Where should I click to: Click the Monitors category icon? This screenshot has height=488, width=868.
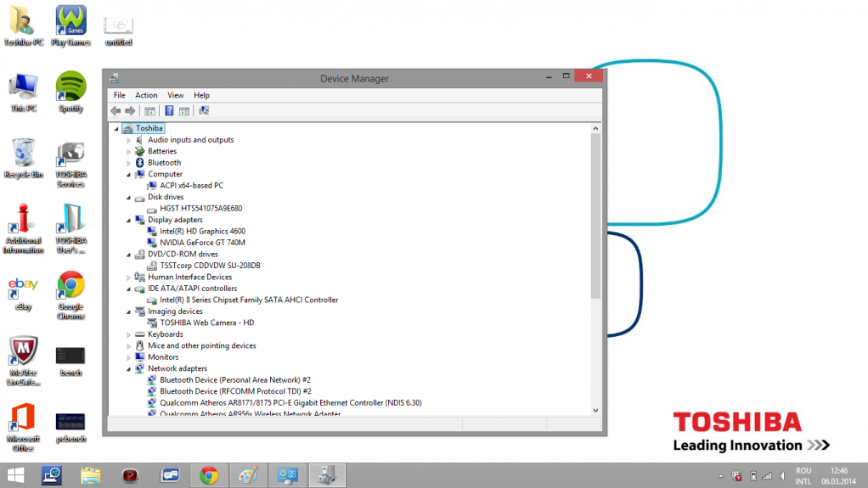[x=140, y=356]
